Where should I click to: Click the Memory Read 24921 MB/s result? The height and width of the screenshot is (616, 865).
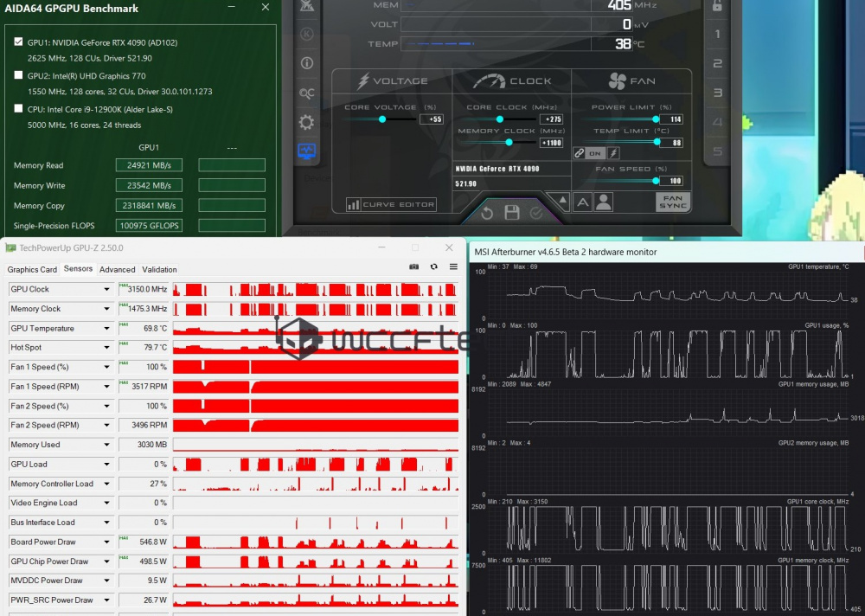tap(149, 165)
